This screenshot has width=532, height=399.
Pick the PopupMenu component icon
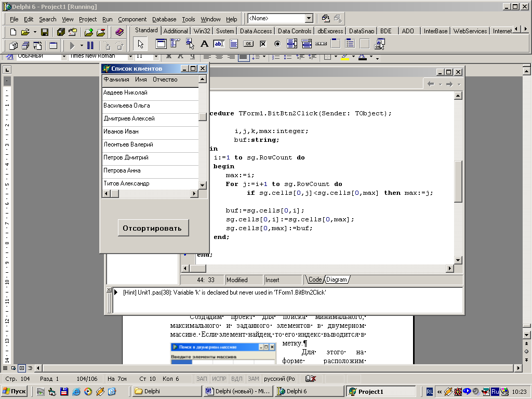(x=190, y=44)
